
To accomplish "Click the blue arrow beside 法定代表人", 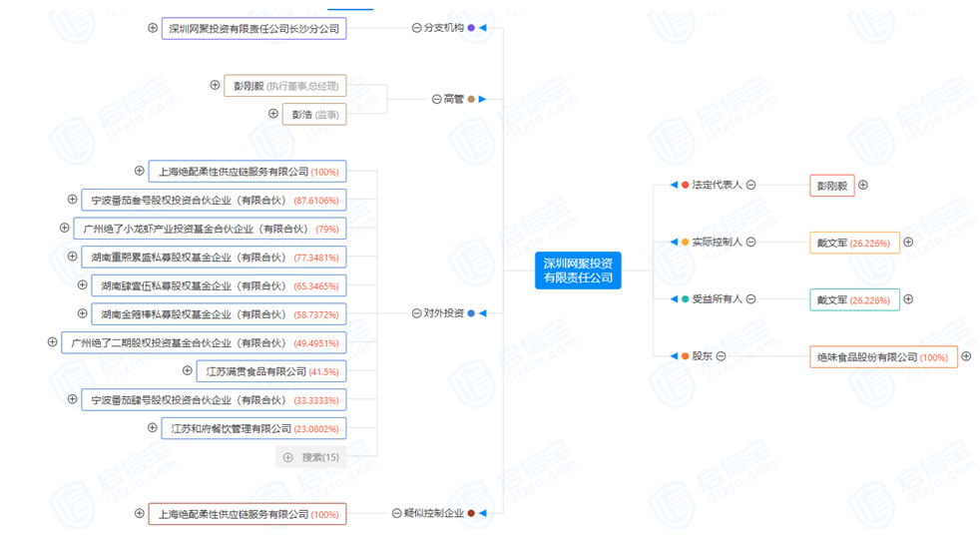I will coord(674,185).
